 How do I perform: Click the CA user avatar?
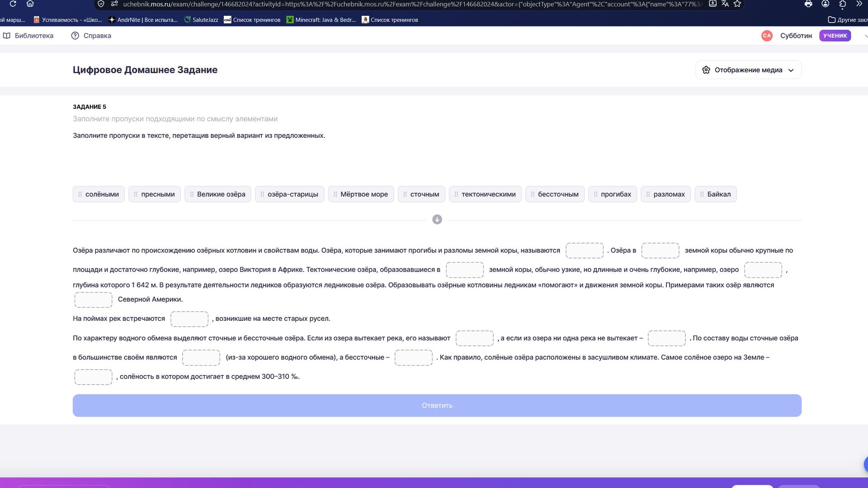(x=767, y=36)
